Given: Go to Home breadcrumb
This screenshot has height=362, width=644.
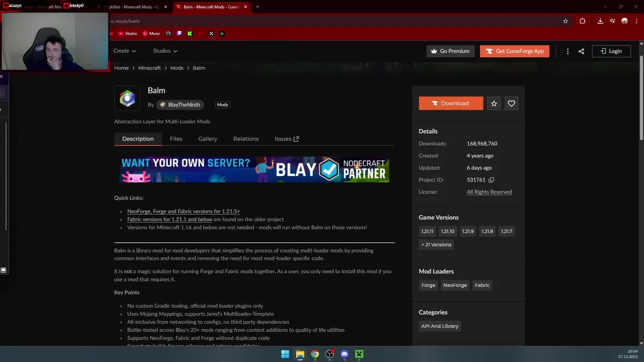Looking at the screenshot, I should point(121,68).
